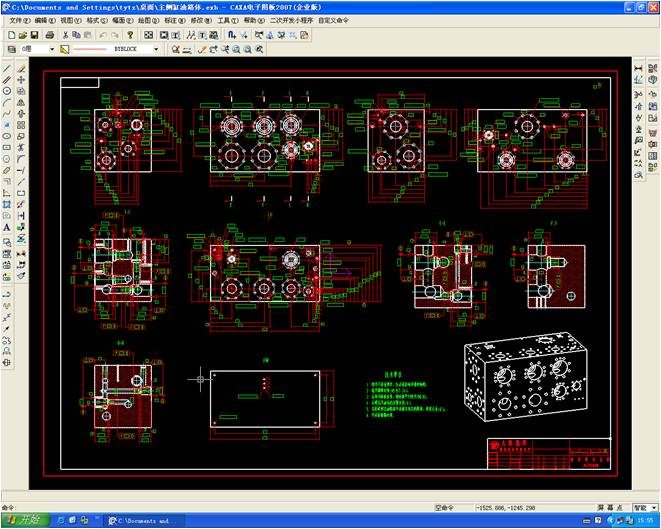Click the taskbar clock
Viewport: 661px width, 529px height.
coord(646,521)
